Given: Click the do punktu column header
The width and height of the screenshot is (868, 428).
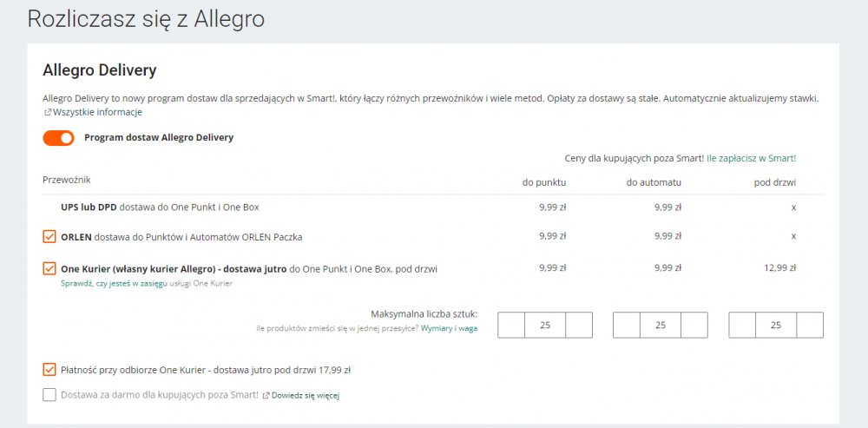Looking at the screenshot, I should (544, 182).
